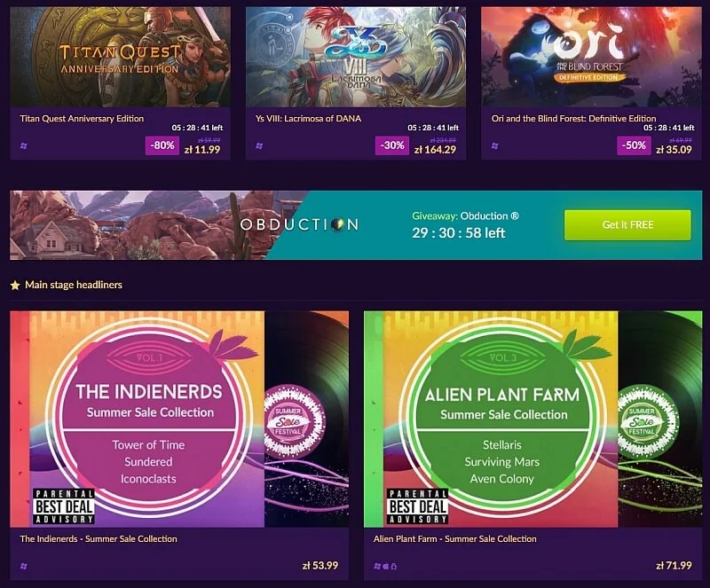This screenshot has width=710, height=588.
Task: Click Windows icon on Titan Quest card
Action: (24, 145)
